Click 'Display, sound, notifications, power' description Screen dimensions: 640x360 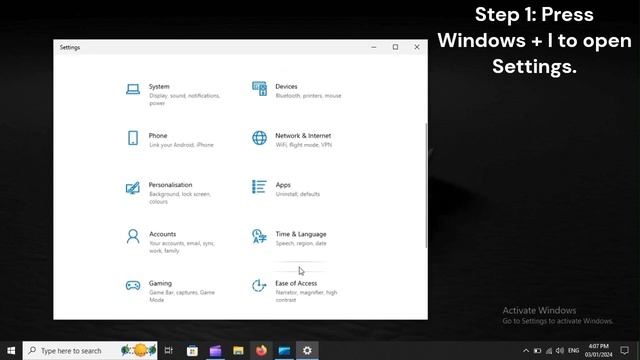click(184, 100)
